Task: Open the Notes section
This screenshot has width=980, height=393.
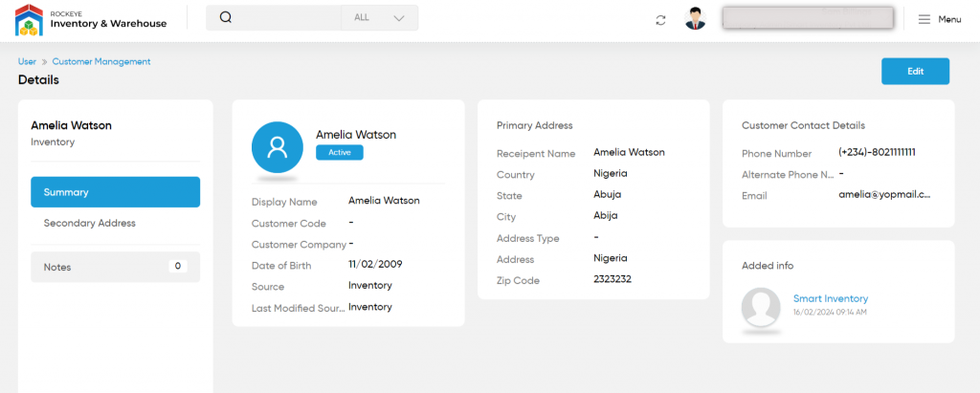Action: click(x=116, y=267)
